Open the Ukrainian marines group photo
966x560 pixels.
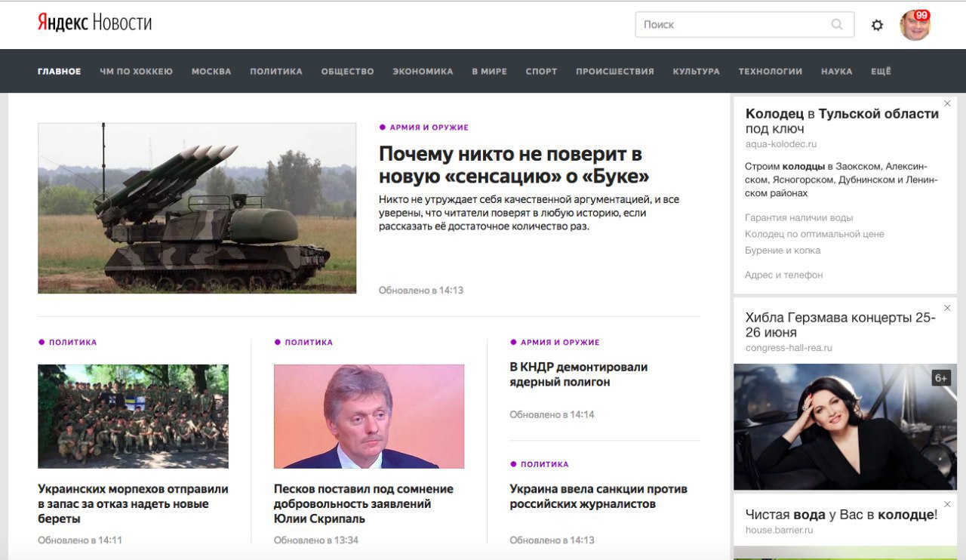(133, 417)
